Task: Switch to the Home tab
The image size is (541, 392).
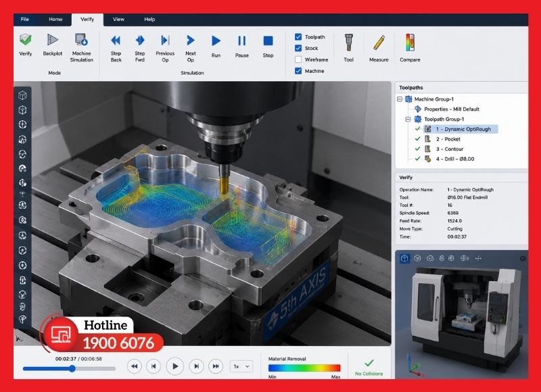Action: click(55, 20)
